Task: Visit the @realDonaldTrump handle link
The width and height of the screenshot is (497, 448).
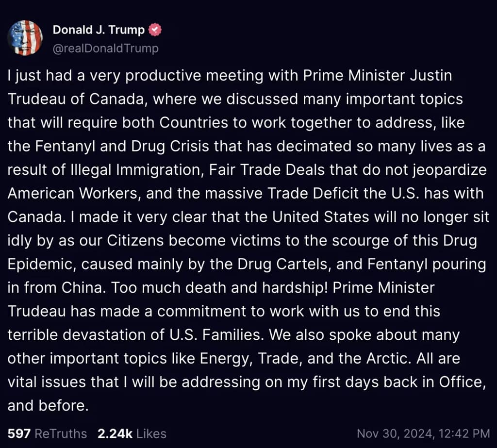Action: click(105, 49)
